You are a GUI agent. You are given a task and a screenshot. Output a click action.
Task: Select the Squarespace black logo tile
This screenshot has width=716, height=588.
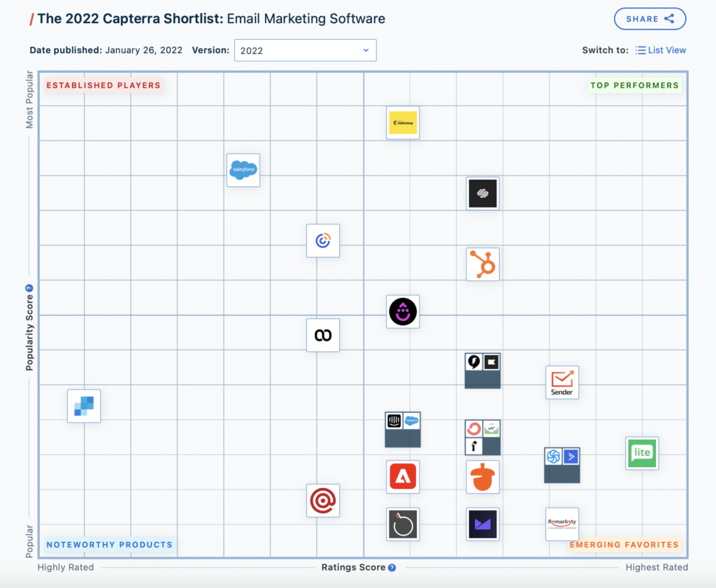(482, 194)
